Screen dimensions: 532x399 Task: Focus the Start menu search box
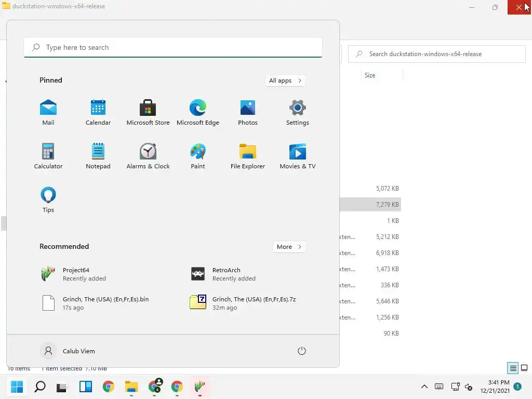coord(173,47)
